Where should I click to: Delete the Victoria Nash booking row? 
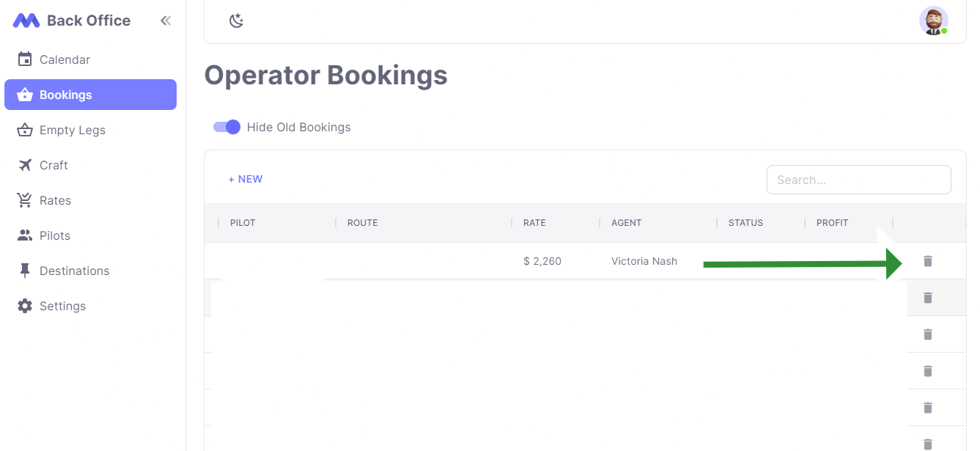tap(927, 261)
